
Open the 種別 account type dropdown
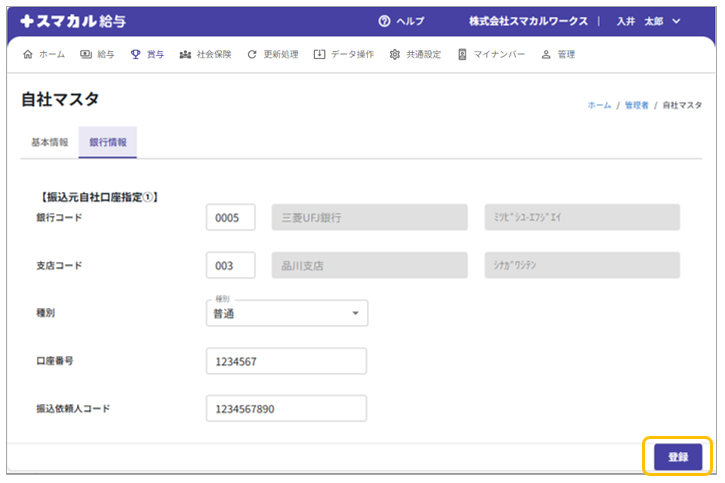click(x=286, y=313)
